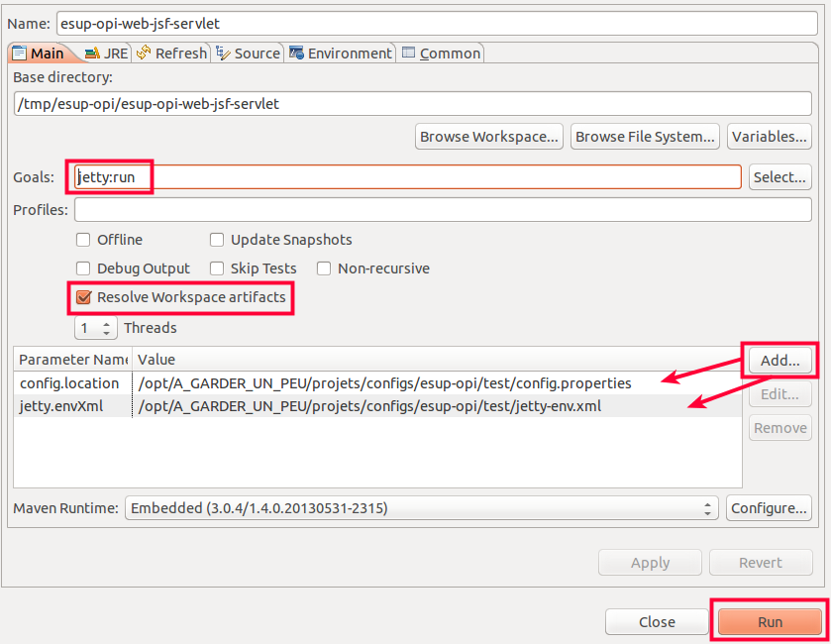The height and width of the screenshot is (644, 831).
Task: Click Browse Workspace button
Action: click(x=489, y=137)
